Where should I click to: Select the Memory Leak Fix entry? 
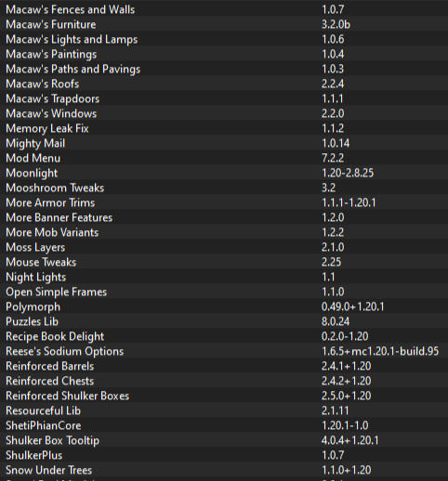224,128
